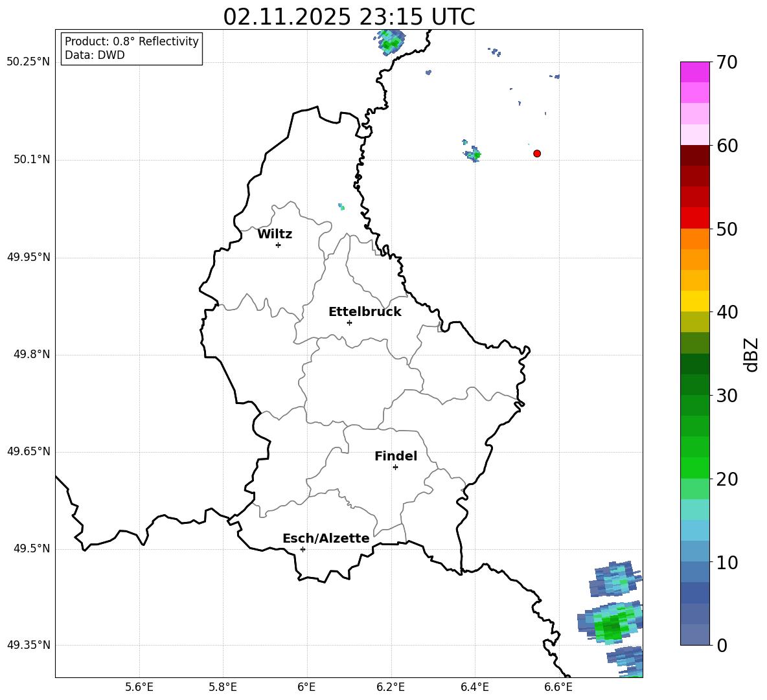
Task: Click the title 02.11.2025 23:15 UTC
Action: click(349, 17)
